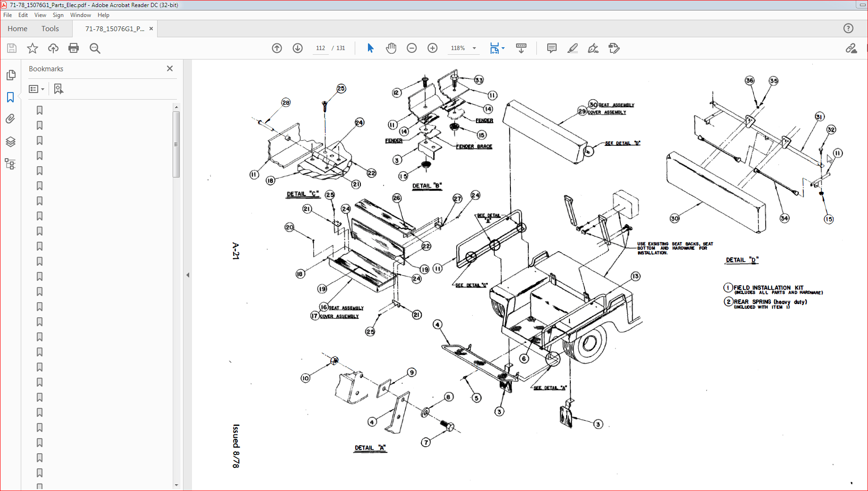Click the Print file icon
868x491 pixels.
(x=74, y=48)
